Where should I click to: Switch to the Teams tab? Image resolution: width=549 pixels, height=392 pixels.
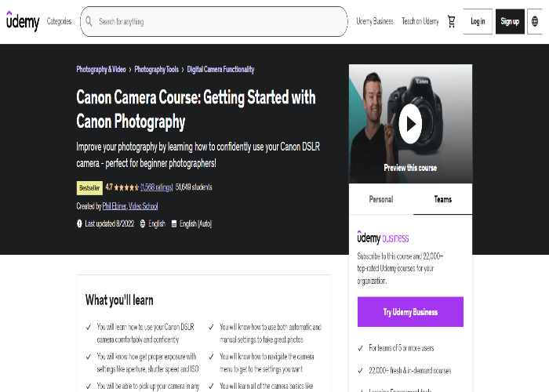click(443, 199)
